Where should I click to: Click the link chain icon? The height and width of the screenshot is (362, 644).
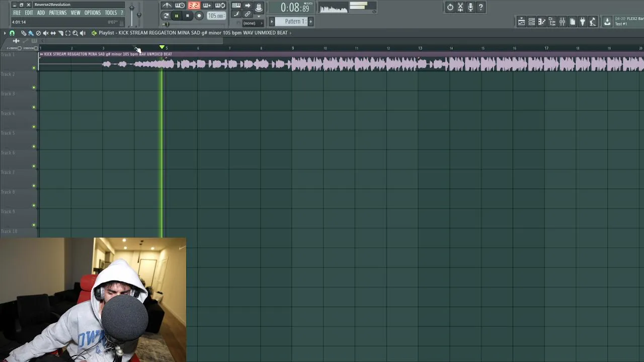point(248,14)
